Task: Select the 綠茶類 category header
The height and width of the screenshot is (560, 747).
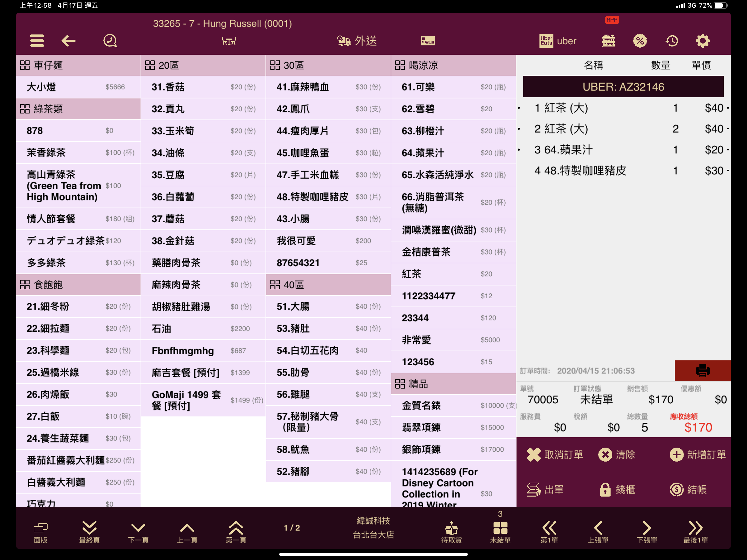Action: (78, 109)
